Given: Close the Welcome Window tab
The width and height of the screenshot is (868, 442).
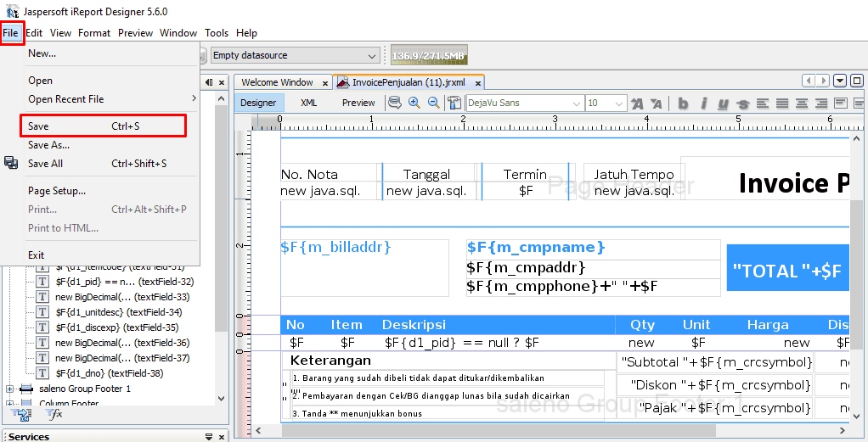Looking at the screenshot, I should 325,83.
